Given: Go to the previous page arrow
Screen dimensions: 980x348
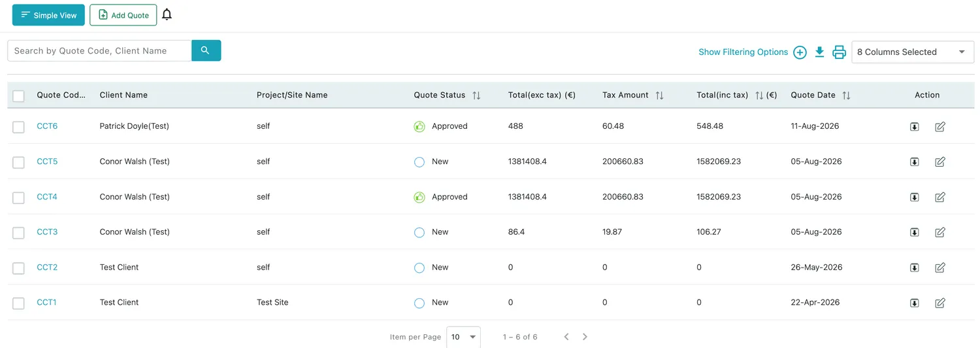Looking at the screenshot, I should pyautogui.click(x=566, y=337).
